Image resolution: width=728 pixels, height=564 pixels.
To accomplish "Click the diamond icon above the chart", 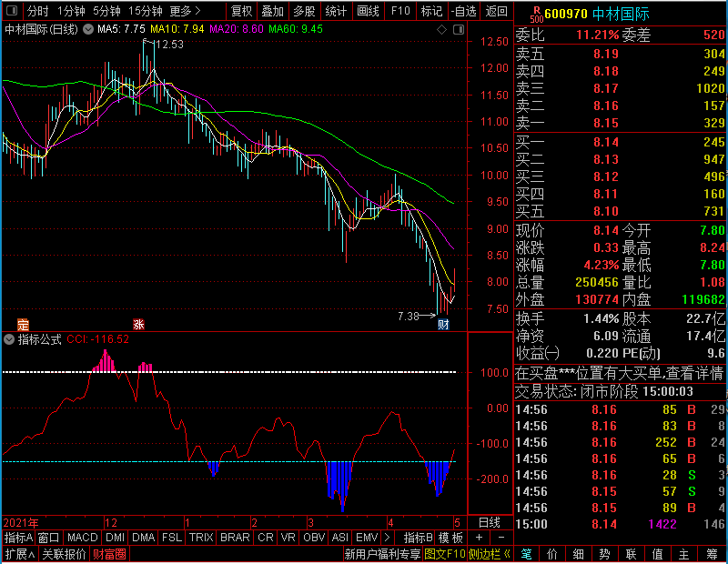I will (442, 30).
